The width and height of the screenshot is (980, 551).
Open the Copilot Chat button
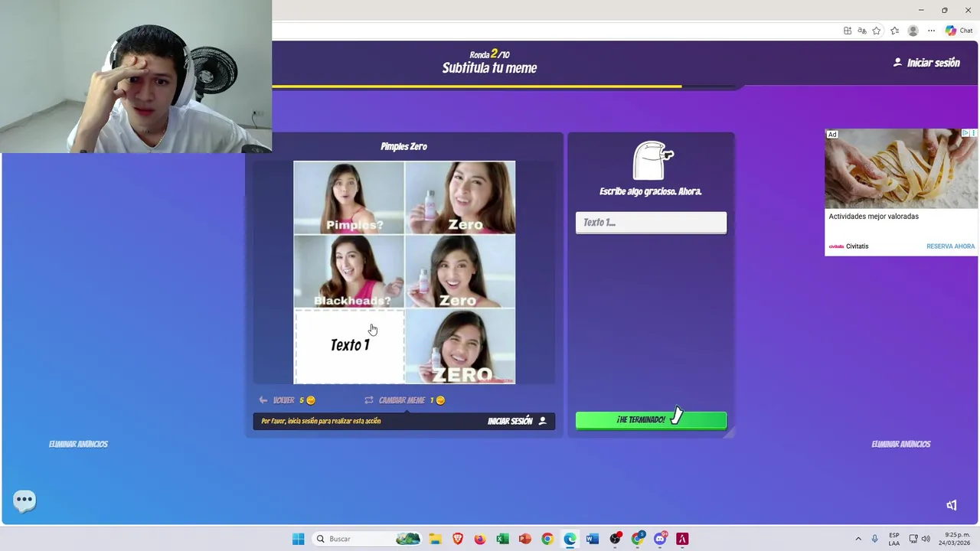(x=959, y=31)
